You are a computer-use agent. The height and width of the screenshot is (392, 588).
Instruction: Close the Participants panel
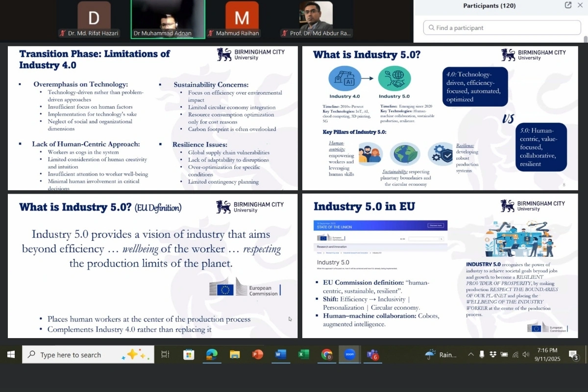(x=580, y=5)
